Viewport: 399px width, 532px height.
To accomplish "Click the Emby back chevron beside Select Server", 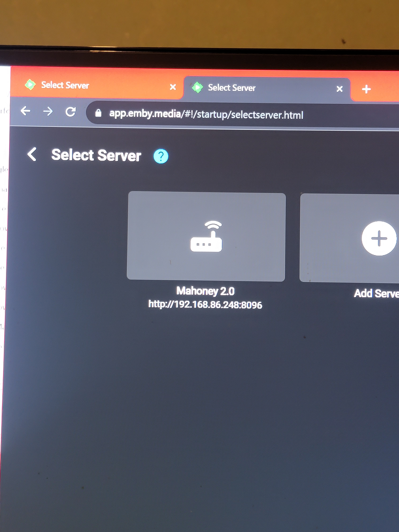I will pyautogui.click(x=32, y=154).
